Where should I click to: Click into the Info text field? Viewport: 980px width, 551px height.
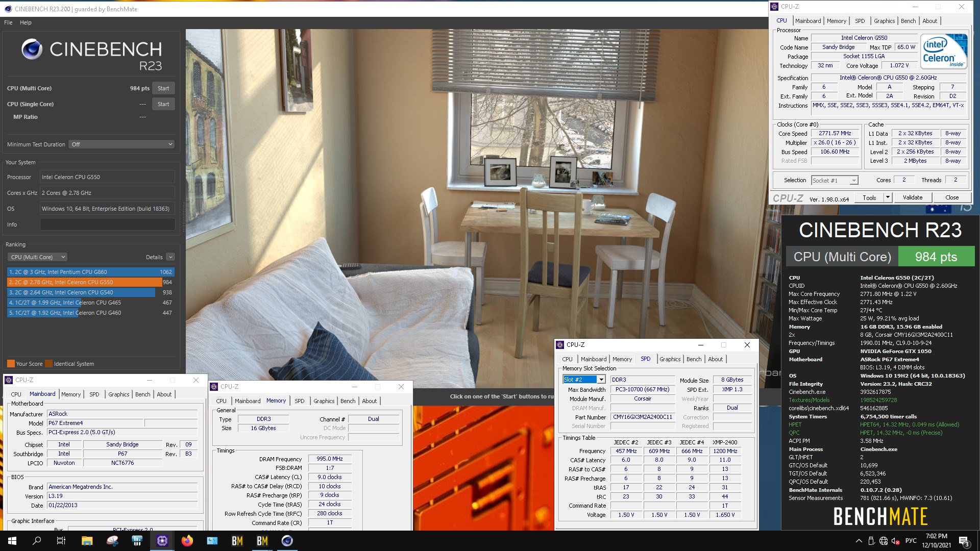coord(108,224)
